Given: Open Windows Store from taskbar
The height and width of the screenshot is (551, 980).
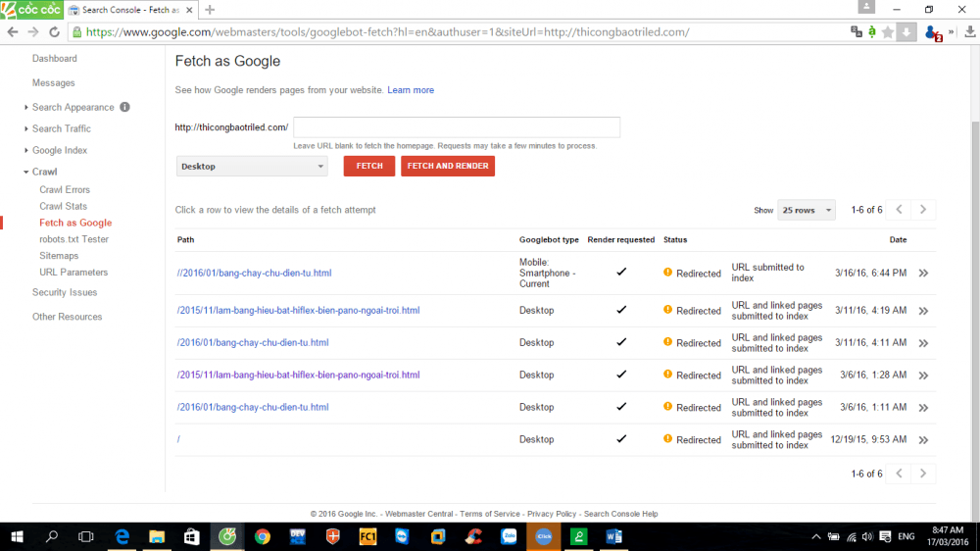Looking at the screenshot, I should tap(192, 536).
